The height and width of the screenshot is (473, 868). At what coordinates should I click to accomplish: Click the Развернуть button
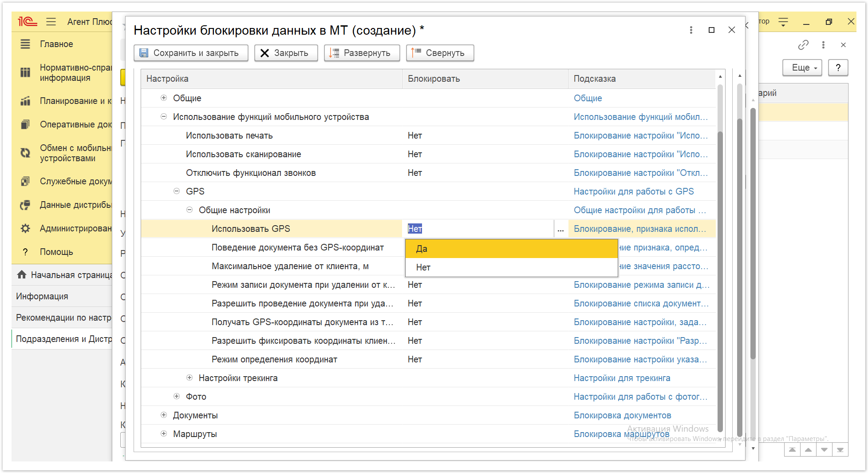[x=362, y=53]
